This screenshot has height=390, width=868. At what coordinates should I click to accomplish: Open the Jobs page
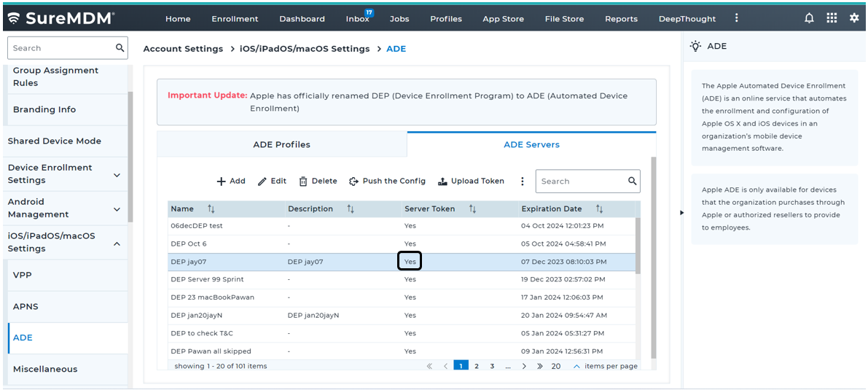point(399,19)
